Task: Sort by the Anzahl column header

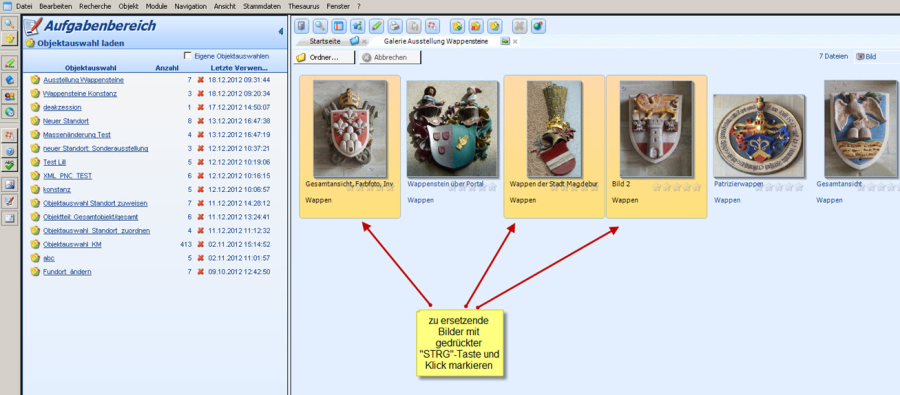Action: (x=167, y=68)
